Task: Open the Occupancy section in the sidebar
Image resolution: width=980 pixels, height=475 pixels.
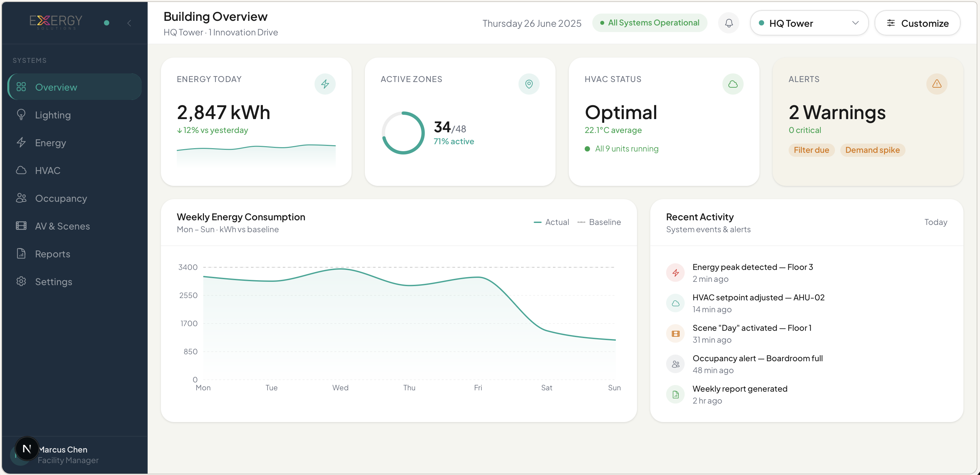Action: (x=74, y=198)
